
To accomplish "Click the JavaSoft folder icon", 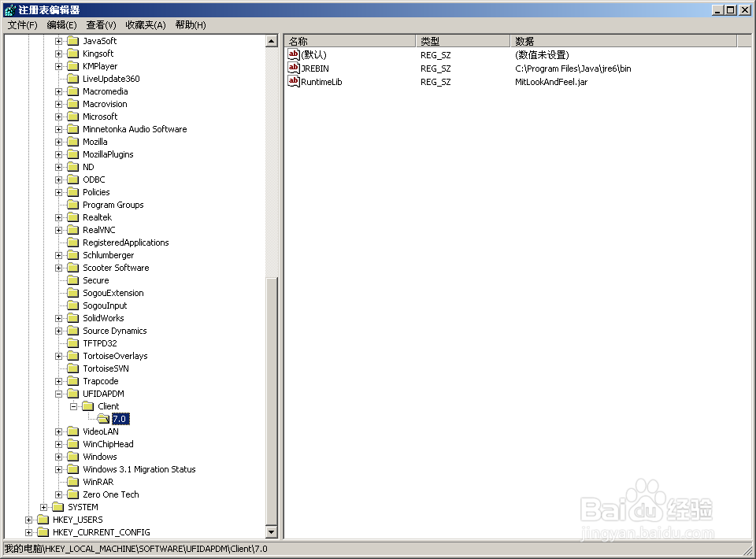I will click(x=72, y=41).
